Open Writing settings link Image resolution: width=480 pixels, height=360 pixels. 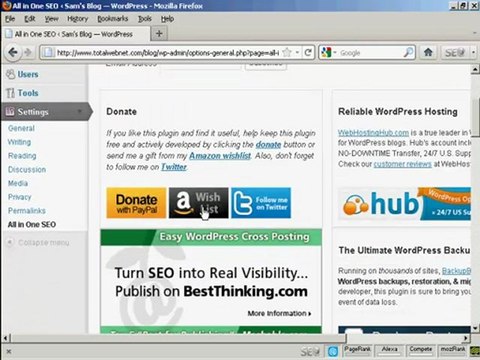tap(19, 142)
